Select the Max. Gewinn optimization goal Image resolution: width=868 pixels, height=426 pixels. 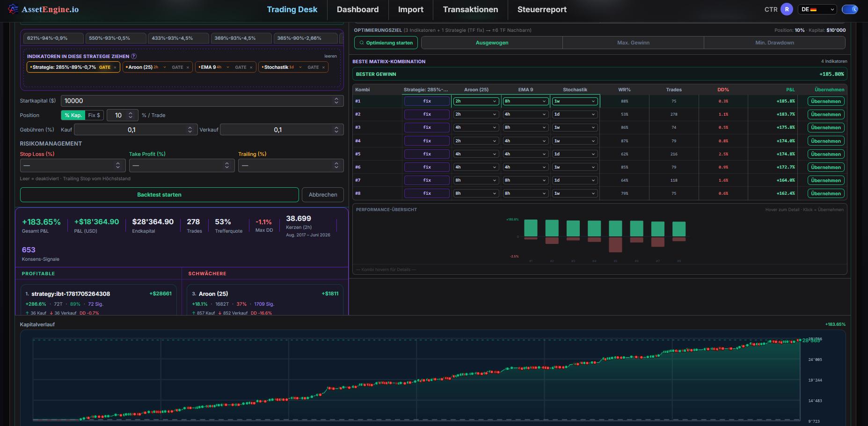coord(633,43)
